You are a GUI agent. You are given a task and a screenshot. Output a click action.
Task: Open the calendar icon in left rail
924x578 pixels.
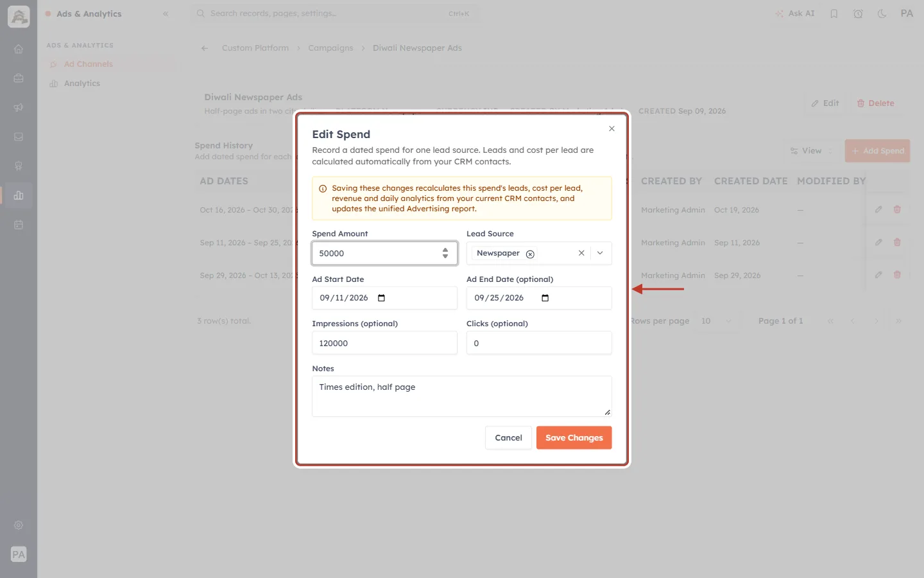[x=19, y=225]
